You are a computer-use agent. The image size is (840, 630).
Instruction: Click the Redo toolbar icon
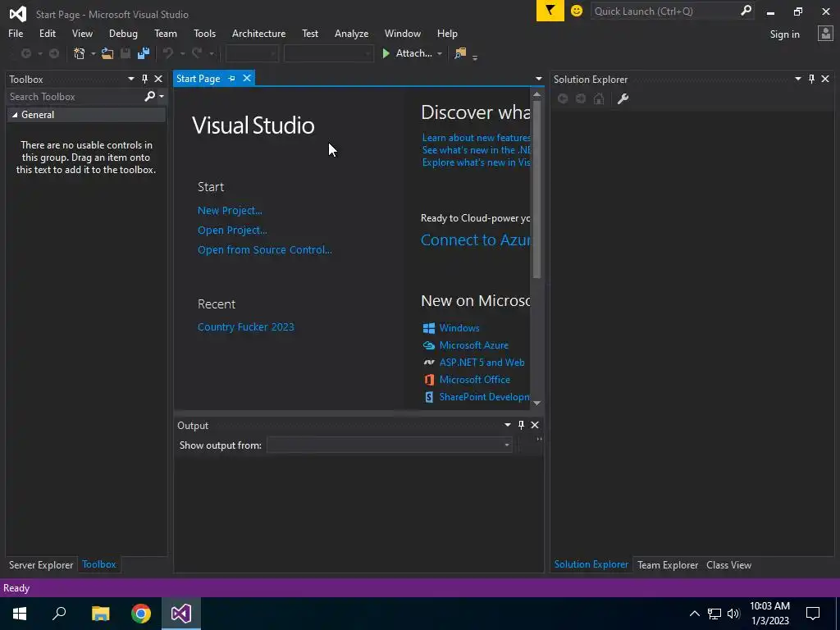pyautogui.click(x=197, y=53)
